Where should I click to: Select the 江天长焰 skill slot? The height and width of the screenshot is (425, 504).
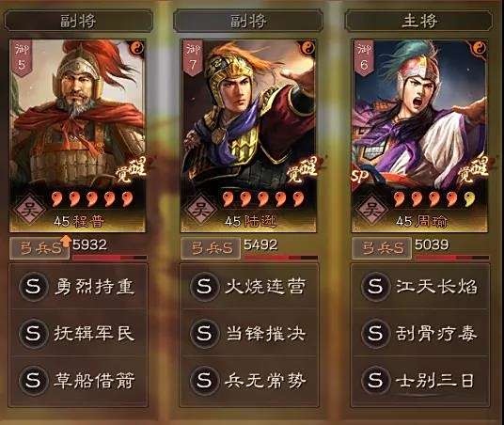click(420, 286)
